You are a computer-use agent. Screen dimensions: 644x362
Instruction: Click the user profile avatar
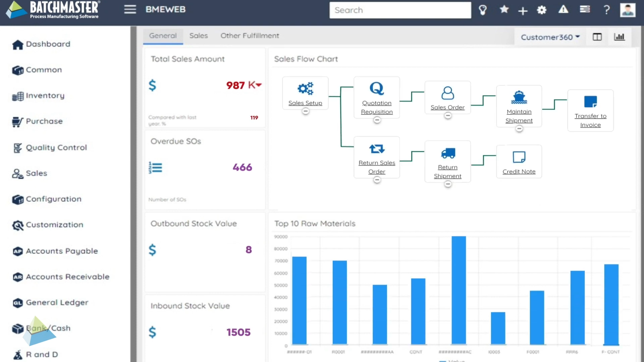[628, 10]
